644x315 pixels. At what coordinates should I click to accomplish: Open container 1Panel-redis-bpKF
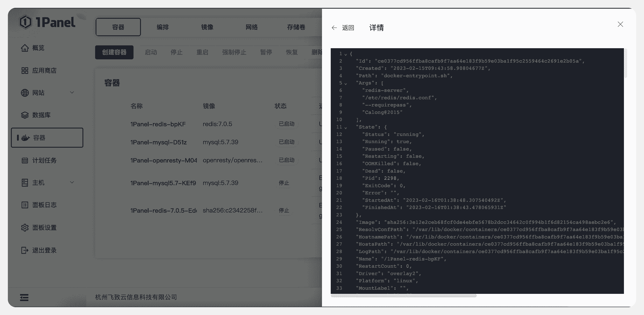click(x=158, y=124)
